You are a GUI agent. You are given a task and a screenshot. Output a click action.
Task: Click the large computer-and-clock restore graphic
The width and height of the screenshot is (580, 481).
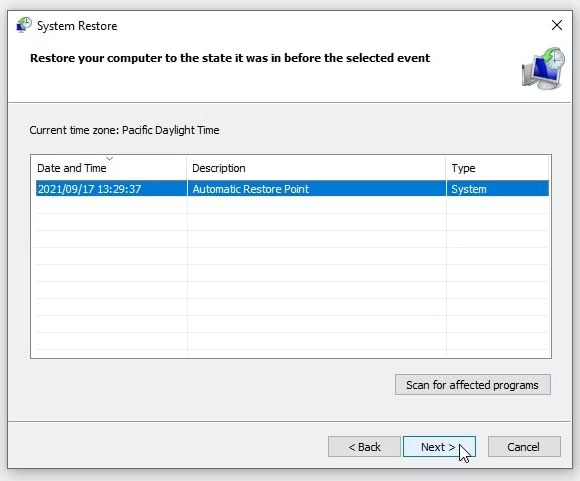pos(543,68)
